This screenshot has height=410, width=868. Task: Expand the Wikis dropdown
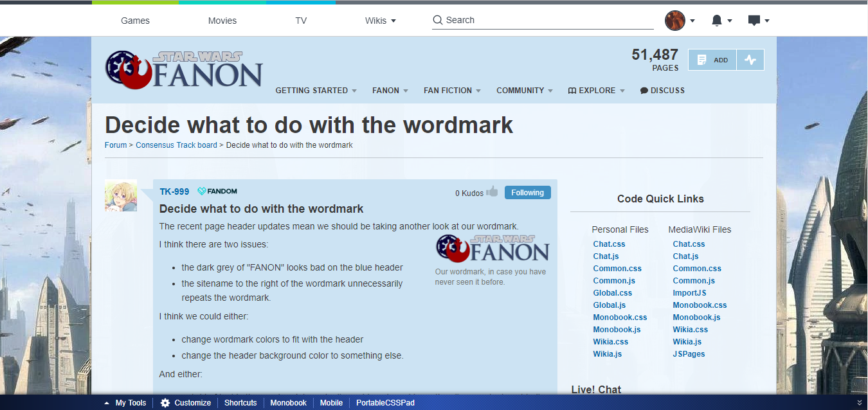pos(381,21)
